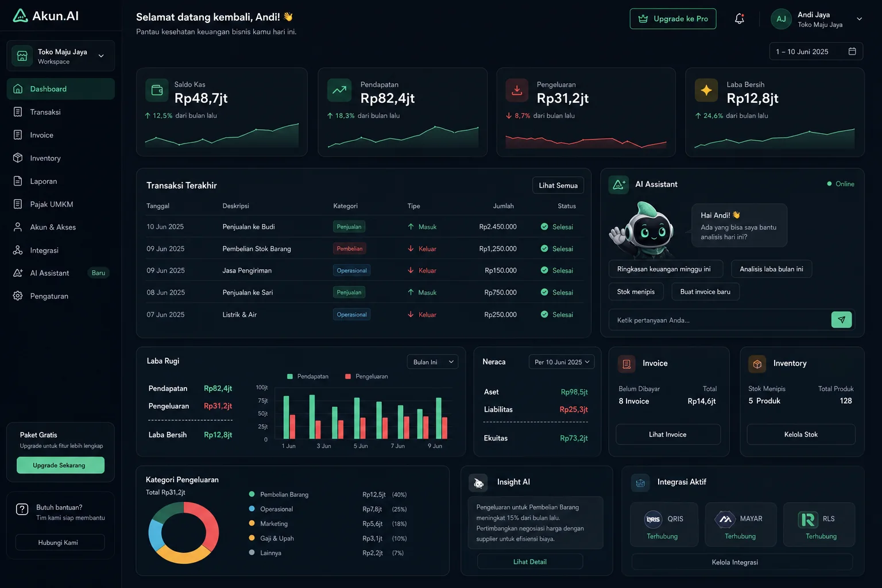Click the Akun.AI logo icon
Image resolution: width=882 pixels, height=588 pixels.
[20, 16]
